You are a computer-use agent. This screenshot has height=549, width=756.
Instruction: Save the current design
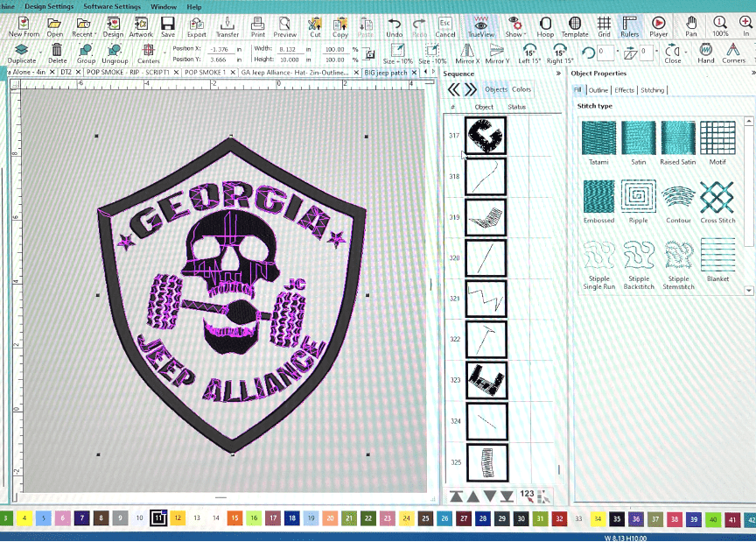(168, 26)
